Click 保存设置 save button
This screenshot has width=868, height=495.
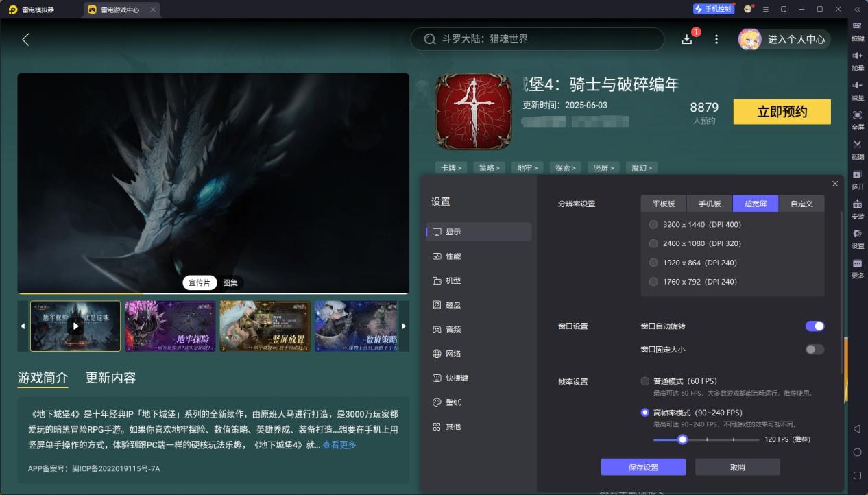(x=643, y=467)
